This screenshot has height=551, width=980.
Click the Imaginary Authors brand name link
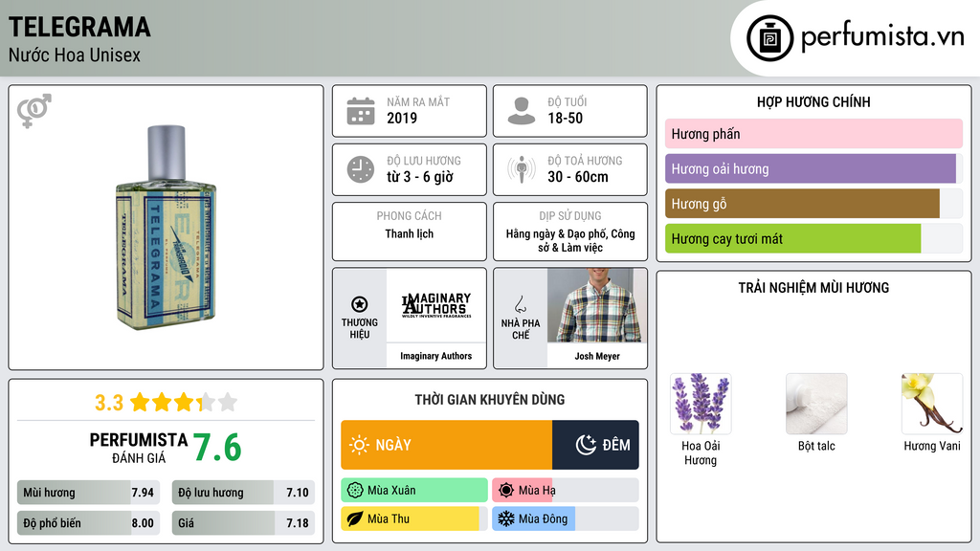coord(436,356)
